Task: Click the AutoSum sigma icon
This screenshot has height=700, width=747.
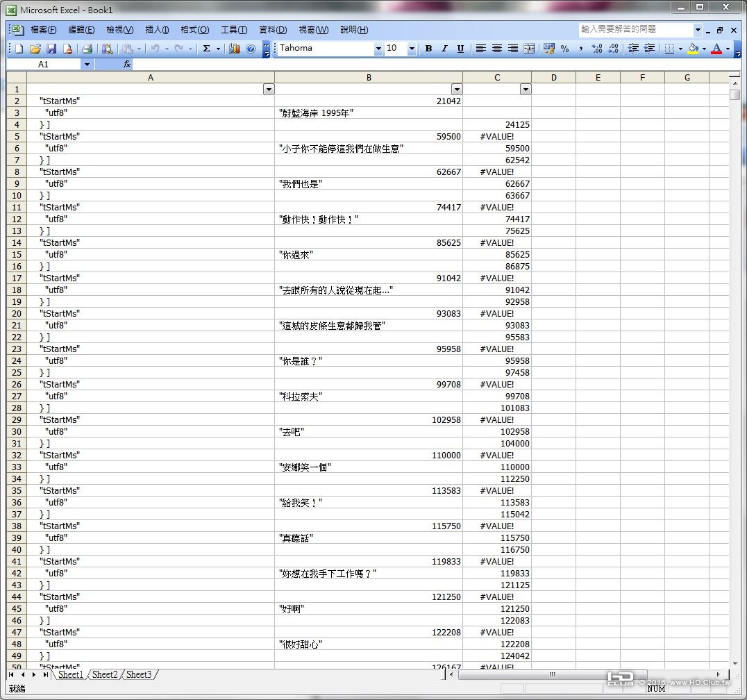Action: [206, 49]
